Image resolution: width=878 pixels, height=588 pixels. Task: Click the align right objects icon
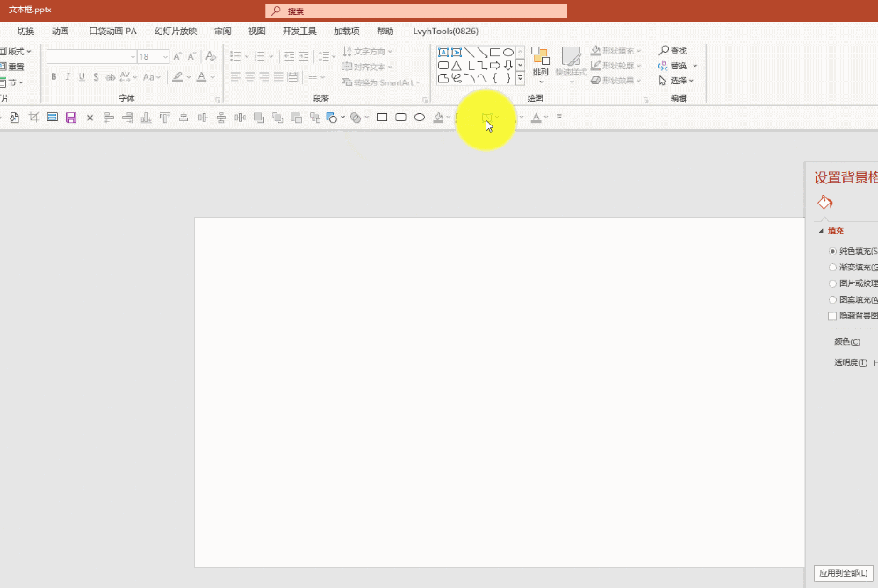tap(127, 118)
